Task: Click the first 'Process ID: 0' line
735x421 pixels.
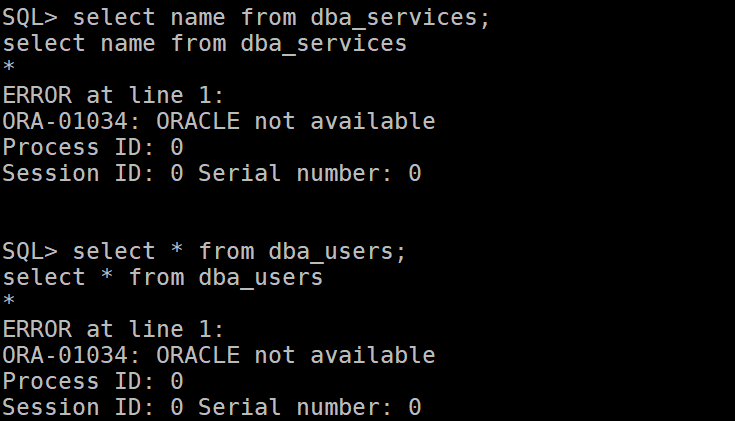Action: [92, 147]
